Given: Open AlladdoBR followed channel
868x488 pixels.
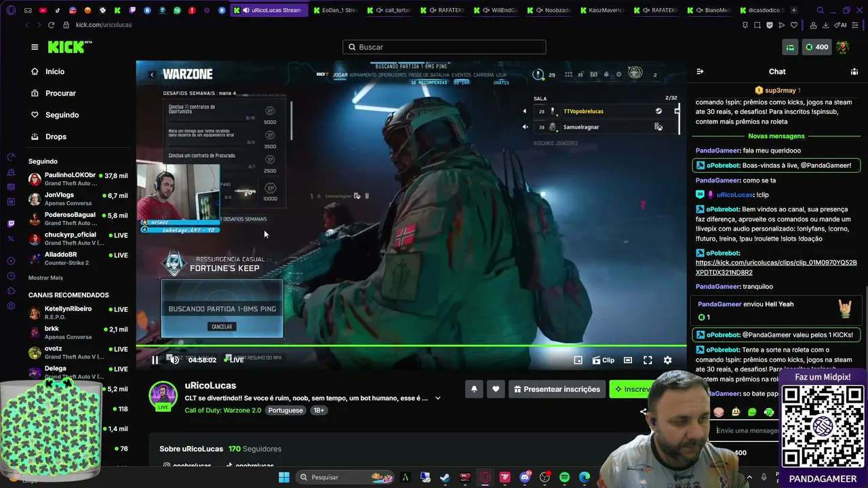Looking at the screenshot, I should 78,258.
